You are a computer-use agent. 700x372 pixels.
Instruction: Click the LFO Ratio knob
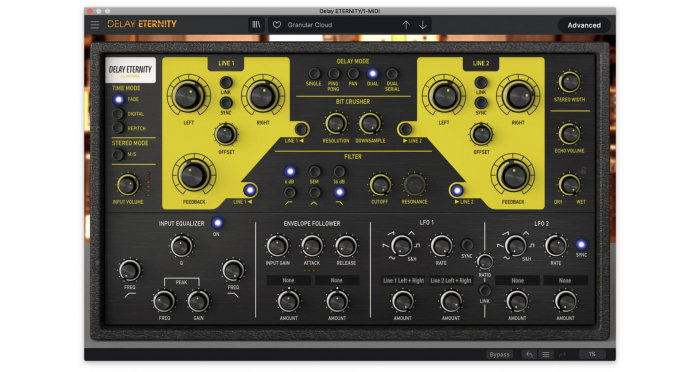pos(485,262)
